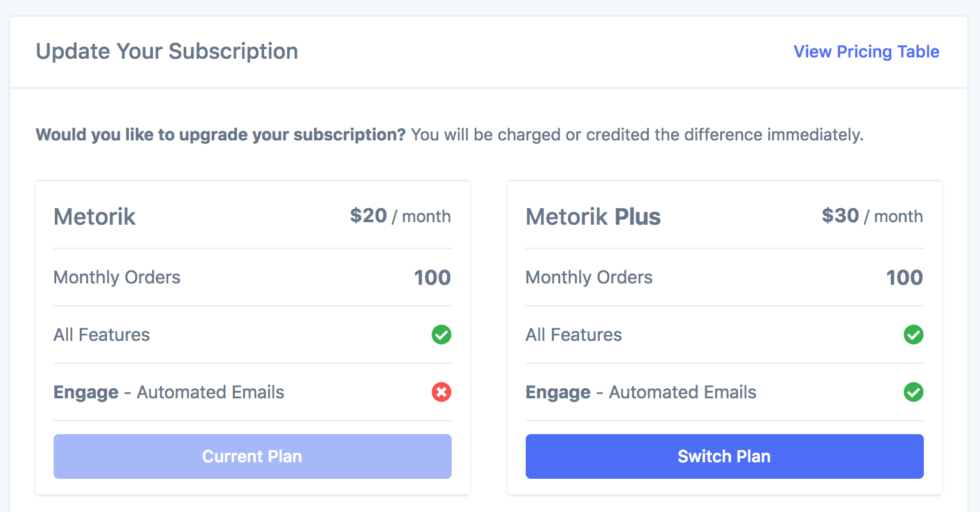Screen dimensions: 980x512
Task: Click the disabled Current Plan button
Action: tap(253, 456)
